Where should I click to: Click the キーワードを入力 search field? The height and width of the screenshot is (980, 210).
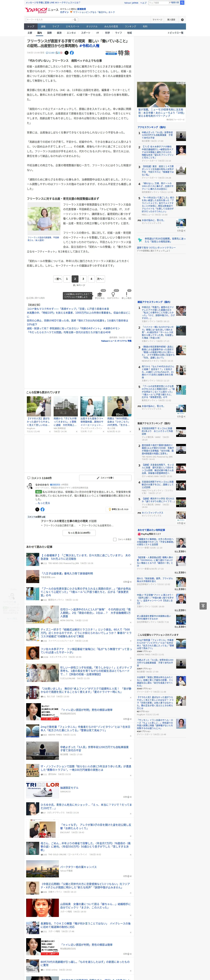(x=49, y=20)
